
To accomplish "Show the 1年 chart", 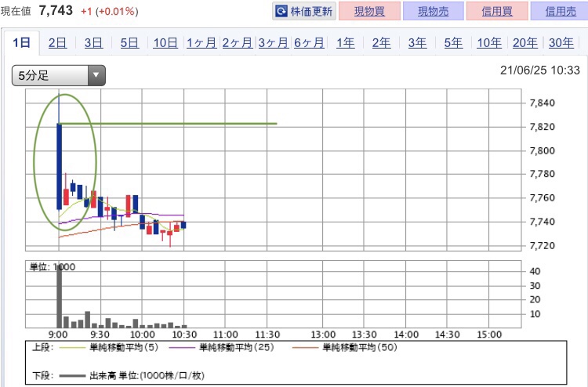I will pos(346,43).
